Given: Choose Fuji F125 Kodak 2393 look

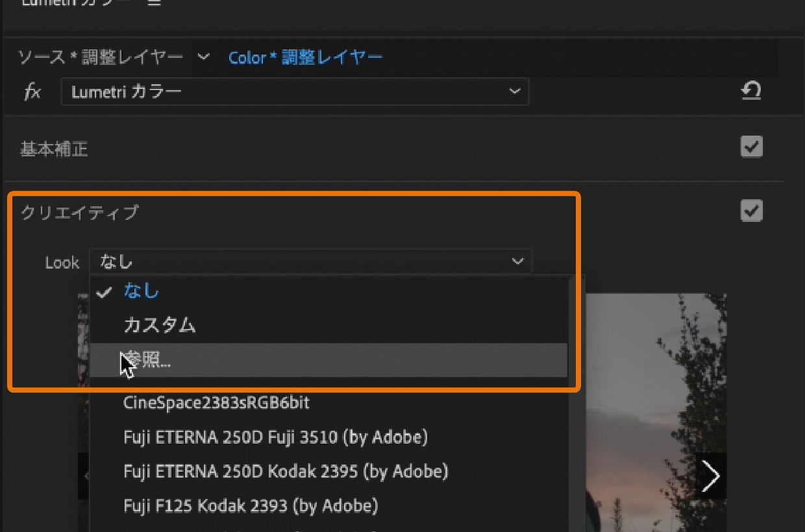Looking at the screenshot, I should coord(250,505).
